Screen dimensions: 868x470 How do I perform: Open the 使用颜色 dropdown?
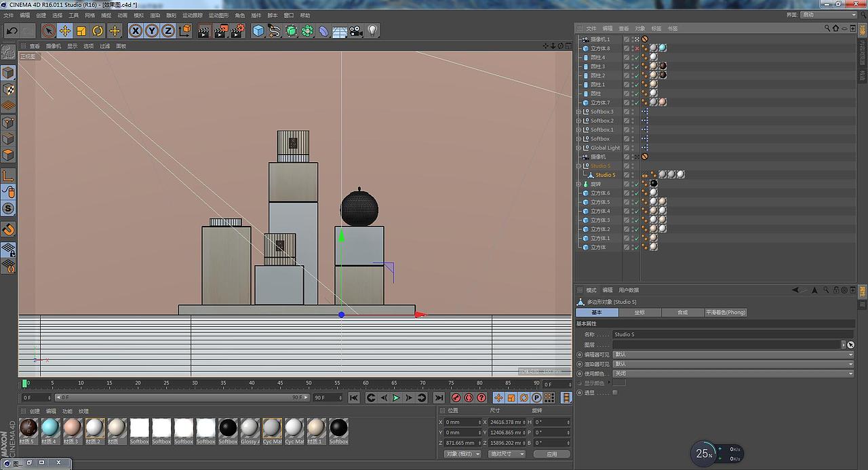(x=733, y=373)
